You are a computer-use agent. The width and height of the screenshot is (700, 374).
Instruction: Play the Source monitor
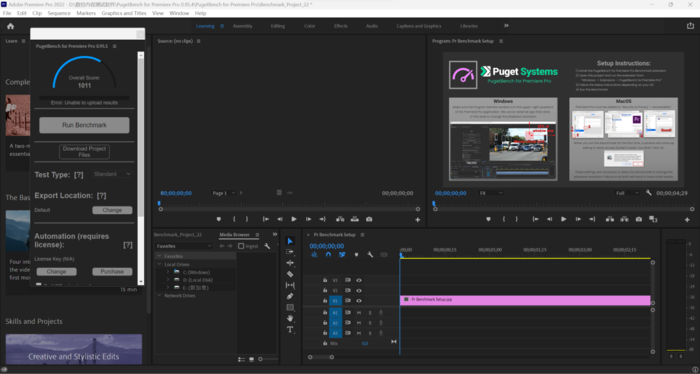tap(294, 219)
